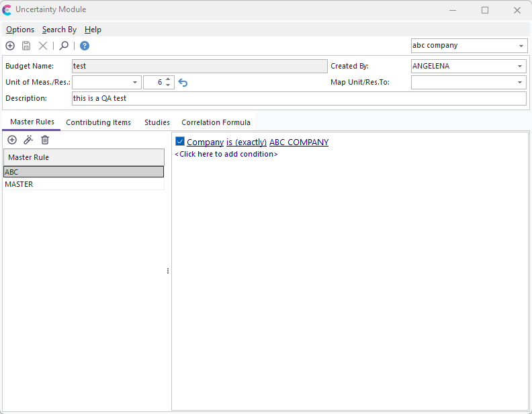The image size is (532, 414).
Task: Add a new master rule with plus icon
Action: [12, 140]
